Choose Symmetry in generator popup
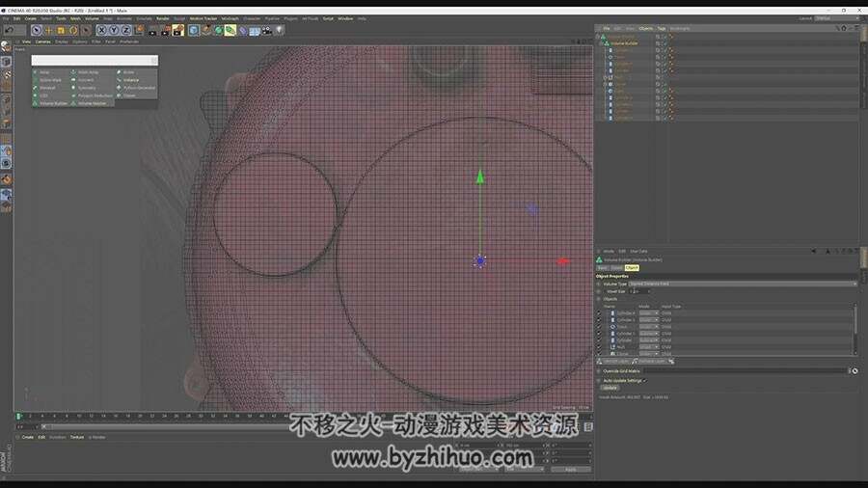868x488 pixels. click(x=83, y=88)
